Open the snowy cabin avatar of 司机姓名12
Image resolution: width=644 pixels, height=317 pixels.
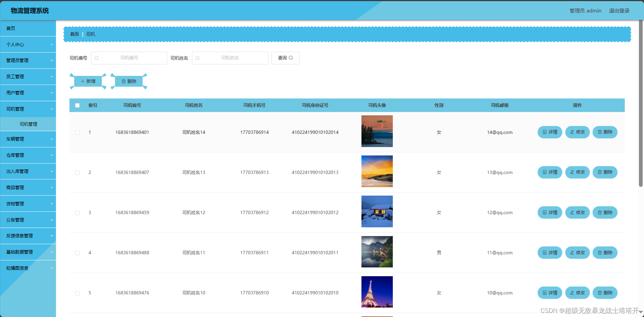pos(377,211)
